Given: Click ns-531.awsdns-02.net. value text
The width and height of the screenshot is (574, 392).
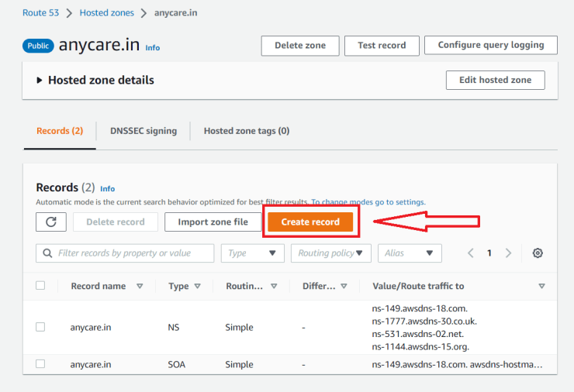Looking at the screenshot, I should pyautogui.click(x=417, y=334).
